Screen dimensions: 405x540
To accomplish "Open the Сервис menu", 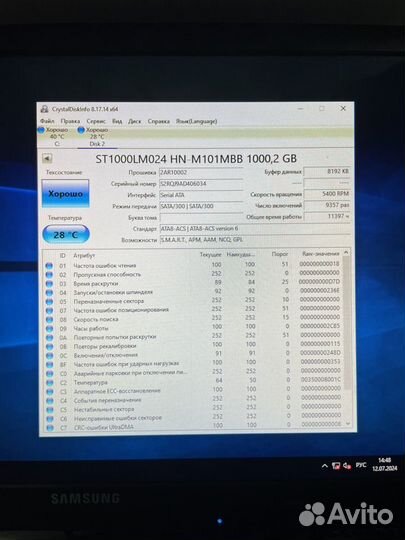I will [x=96, y=121].
